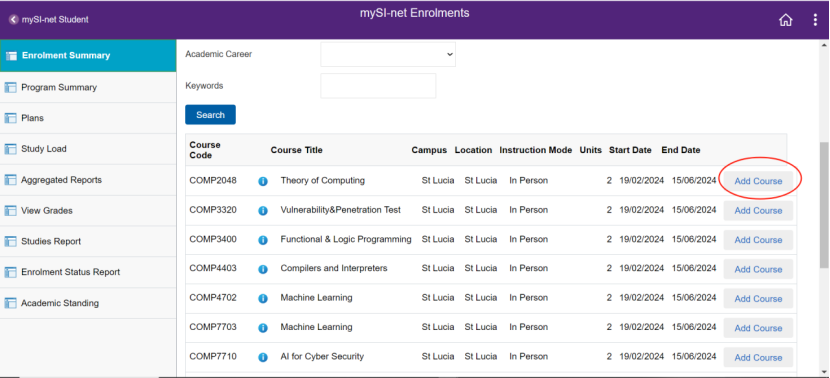This screenshot has height=378, width=830.
Task: Focus the Keywords input field
Action: point(378,86)
